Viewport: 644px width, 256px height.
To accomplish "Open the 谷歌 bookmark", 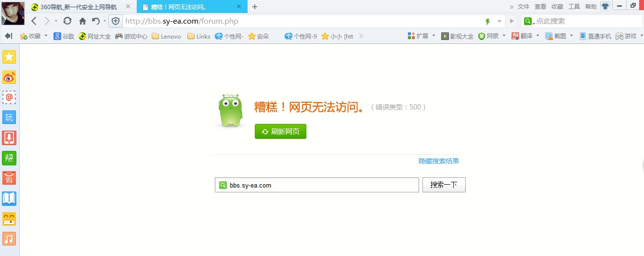I will tap(64, 36).
